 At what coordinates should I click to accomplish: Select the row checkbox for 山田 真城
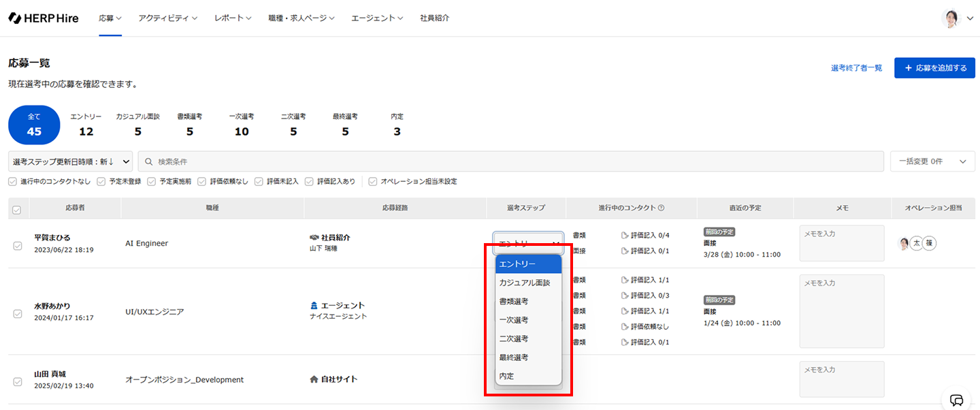point(18,382)
